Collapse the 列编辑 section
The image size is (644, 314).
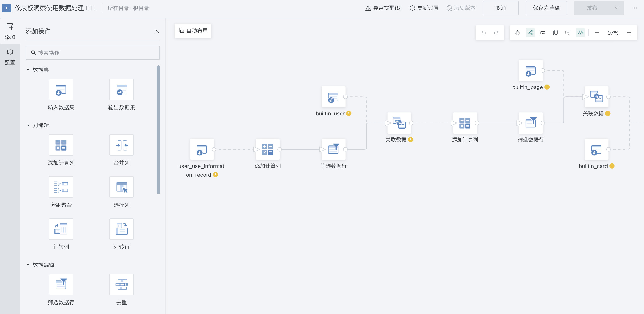click(x=28, y=125)
